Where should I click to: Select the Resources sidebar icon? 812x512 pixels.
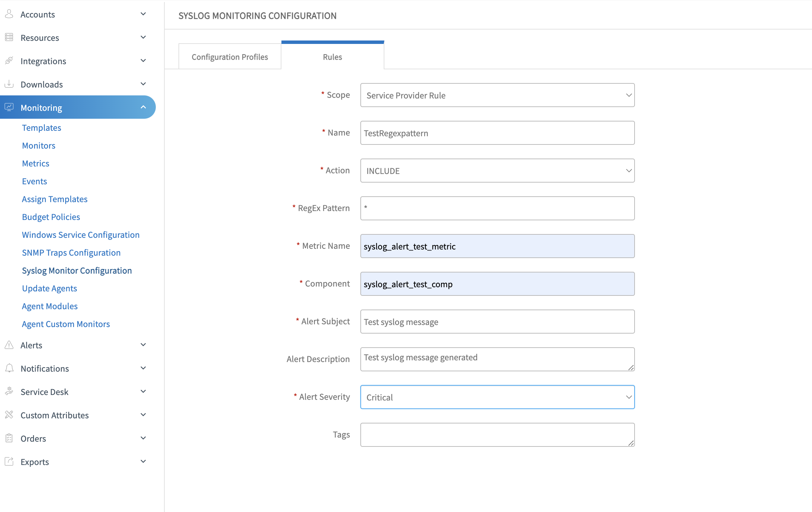click(9, 37)
